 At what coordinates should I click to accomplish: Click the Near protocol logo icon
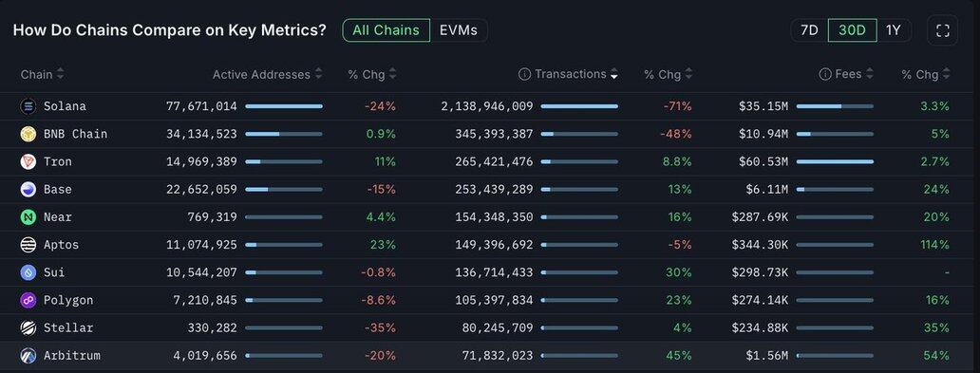[28, 216]
